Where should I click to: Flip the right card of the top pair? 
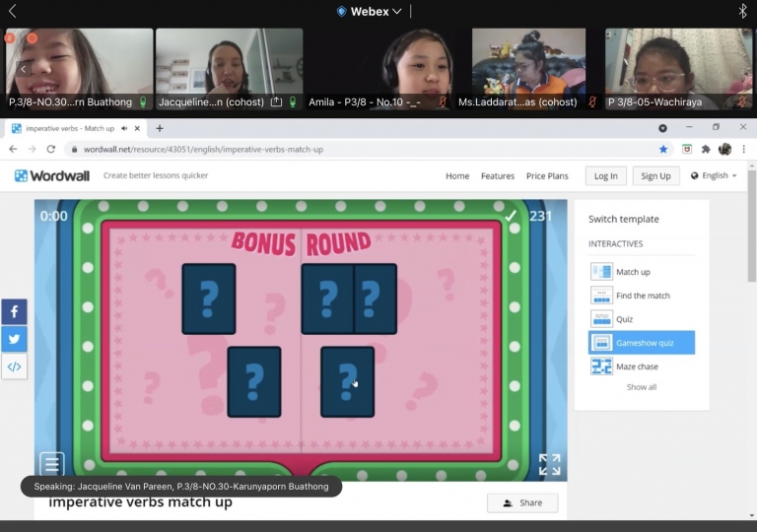(x=376, y=299)
